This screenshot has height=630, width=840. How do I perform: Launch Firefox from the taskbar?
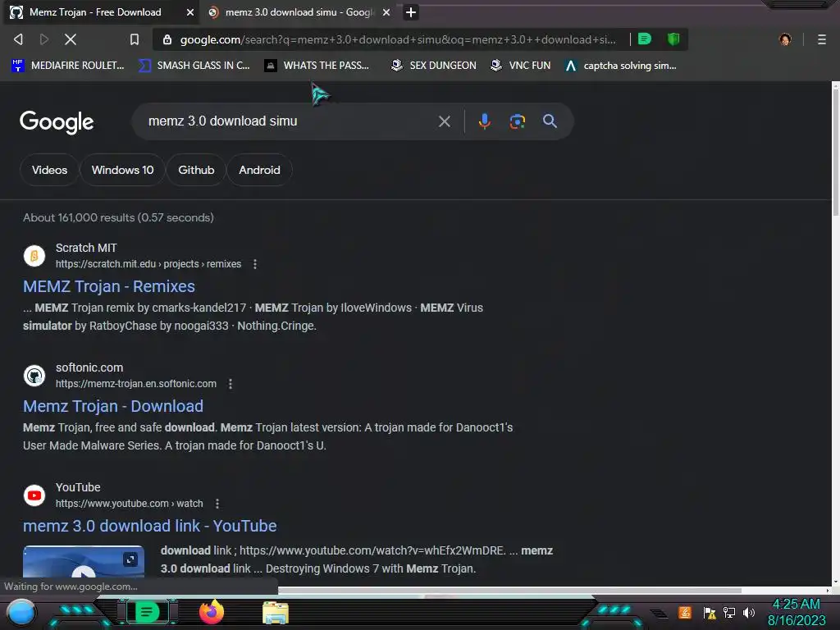coord(211,612)
